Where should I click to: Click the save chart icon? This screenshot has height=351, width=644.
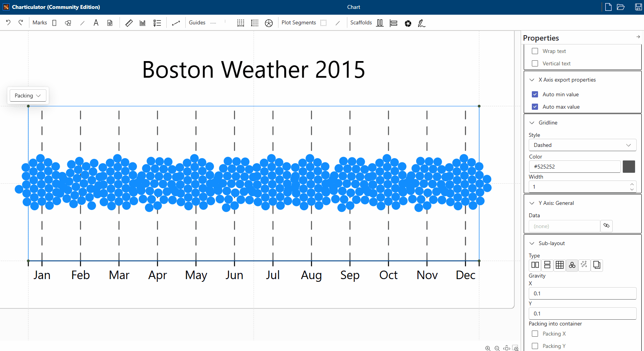639,7
